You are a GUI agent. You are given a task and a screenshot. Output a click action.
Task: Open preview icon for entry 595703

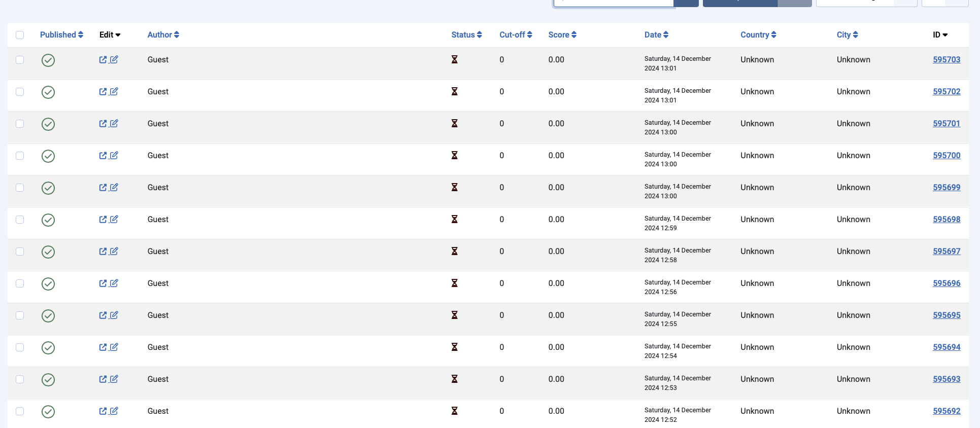click(103, 60)
